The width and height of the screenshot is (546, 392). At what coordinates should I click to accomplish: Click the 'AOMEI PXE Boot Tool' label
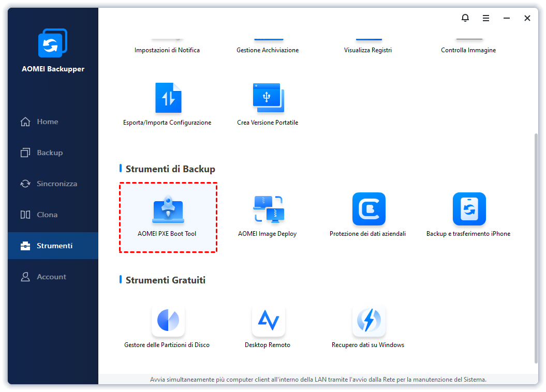(x=167, y=234)
